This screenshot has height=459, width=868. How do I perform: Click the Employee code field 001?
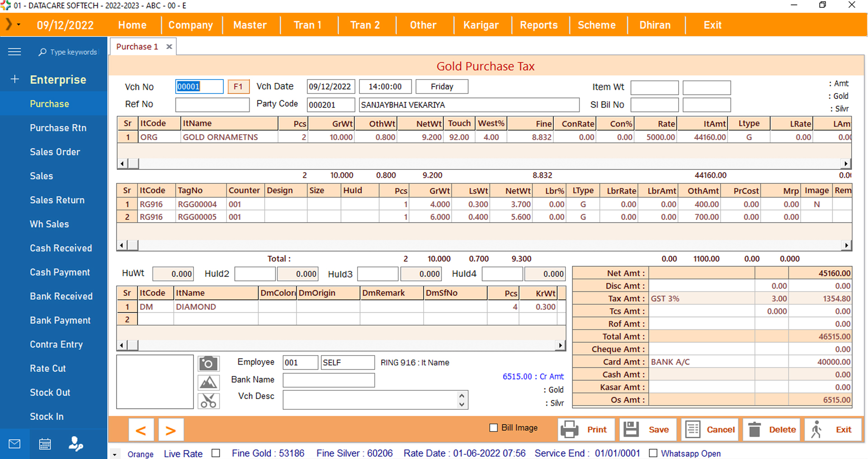(x=300, y=362)
